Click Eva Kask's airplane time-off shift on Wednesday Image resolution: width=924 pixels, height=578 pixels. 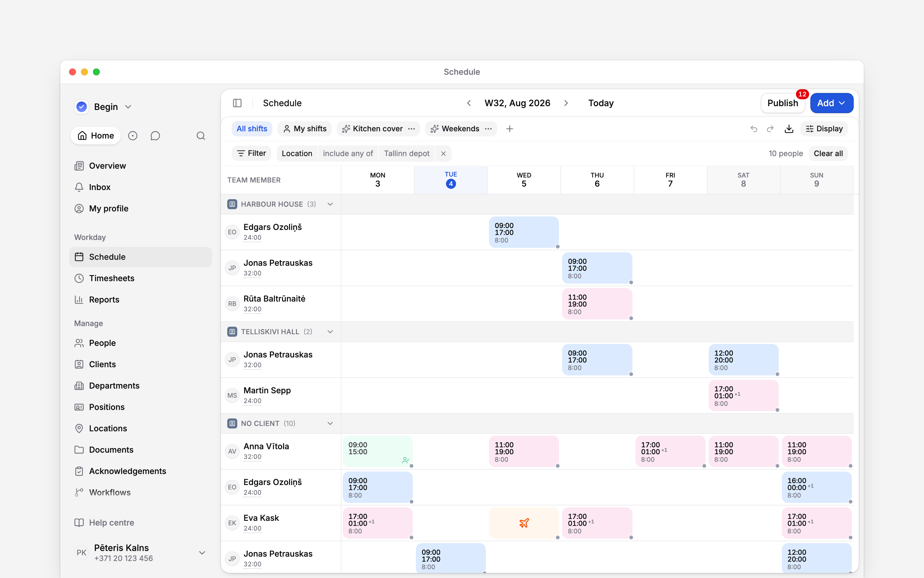(524, 523)
